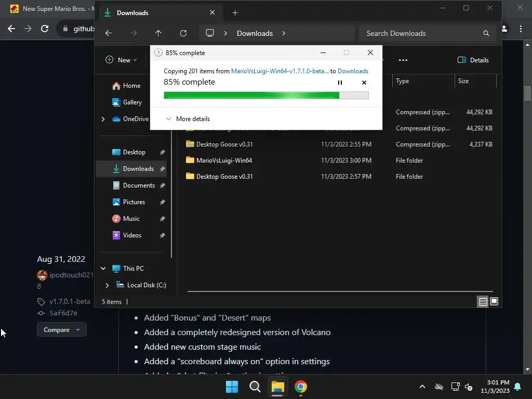This screenshot has height=399, width=532.
Task: Switch to large thumbnails view icon
Action: [x=494, y=301]
